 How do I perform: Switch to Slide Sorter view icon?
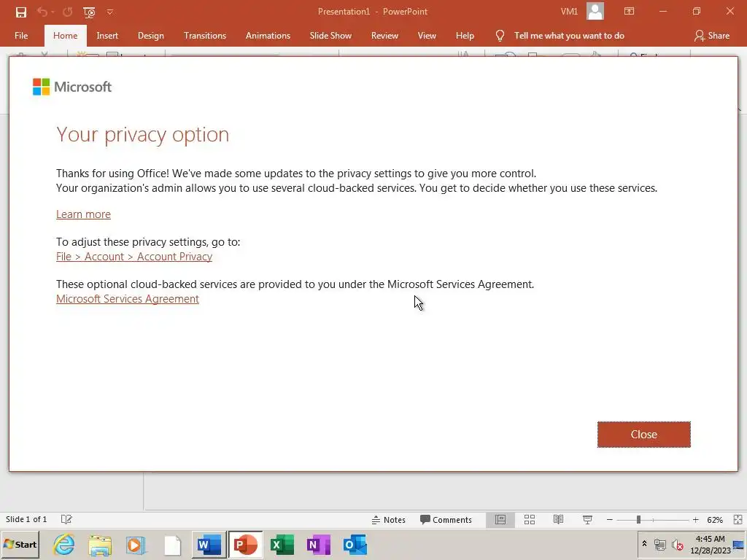(x=530, y=519)
